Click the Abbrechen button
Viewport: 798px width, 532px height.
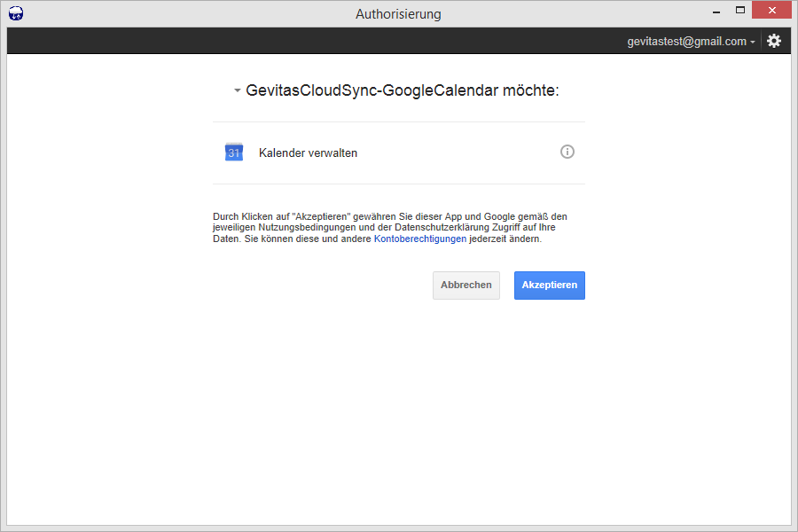pos(466,286)
